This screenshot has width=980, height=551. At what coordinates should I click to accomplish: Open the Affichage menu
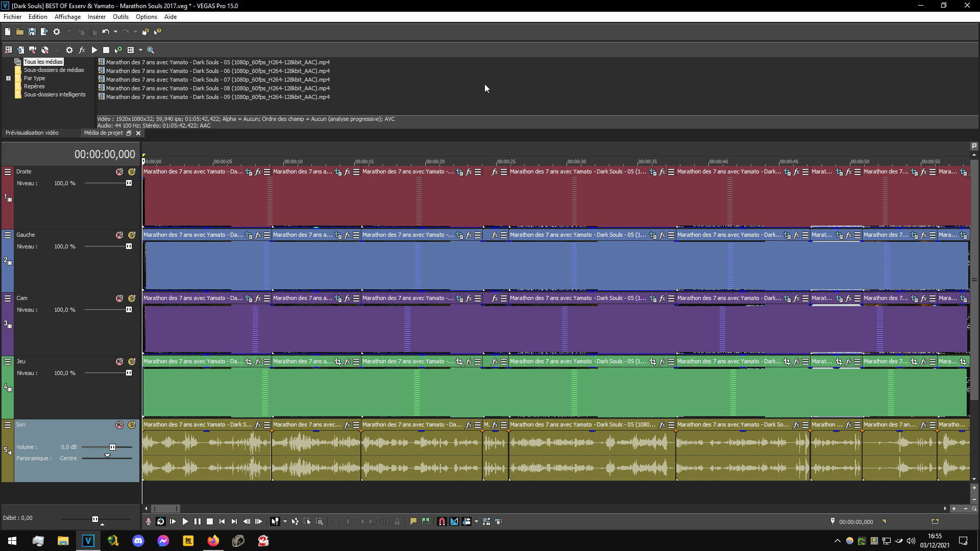pyautogui.click(x=67, y=17)
